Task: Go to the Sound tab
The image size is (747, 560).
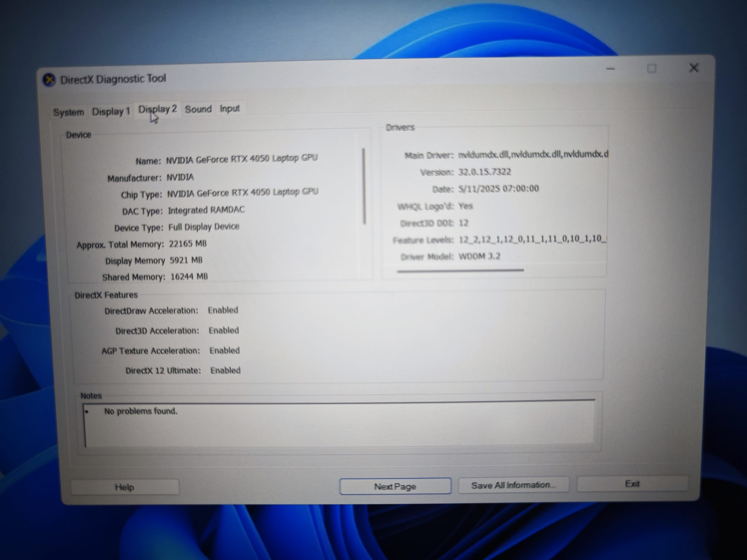Action: [x=198, y=109]
